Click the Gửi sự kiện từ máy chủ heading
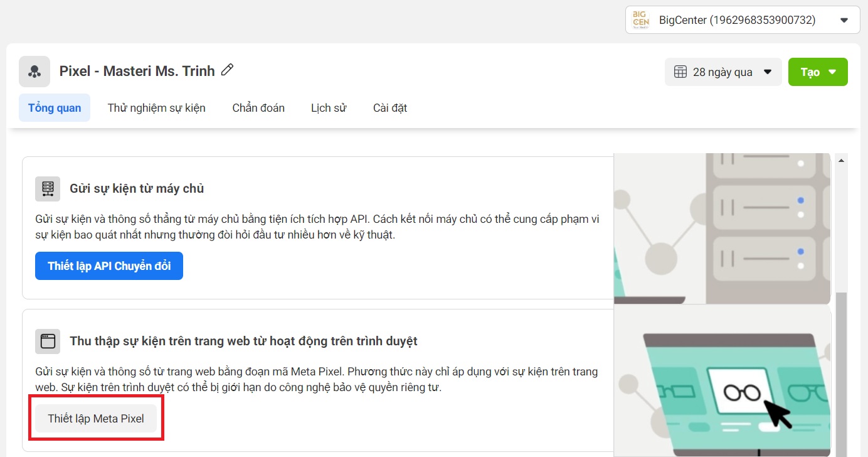 coord(137,188)
